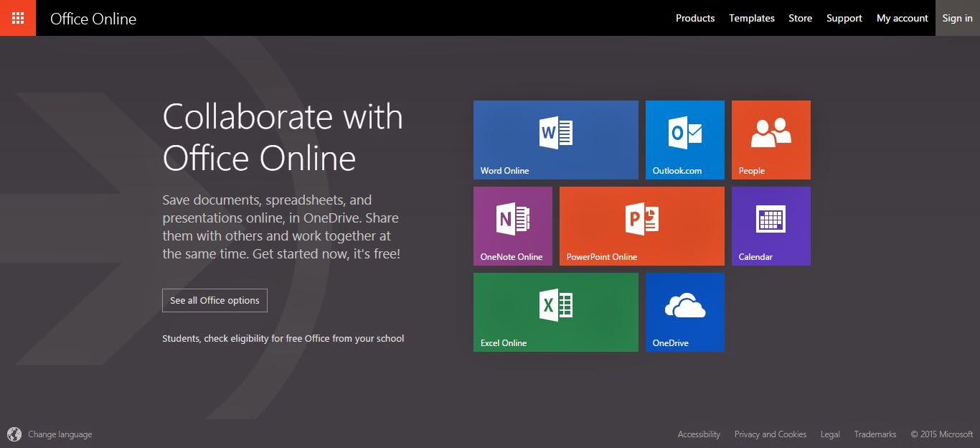The image size is (980, 448).
Task: Open My account in header
Action: coord(903,18)
